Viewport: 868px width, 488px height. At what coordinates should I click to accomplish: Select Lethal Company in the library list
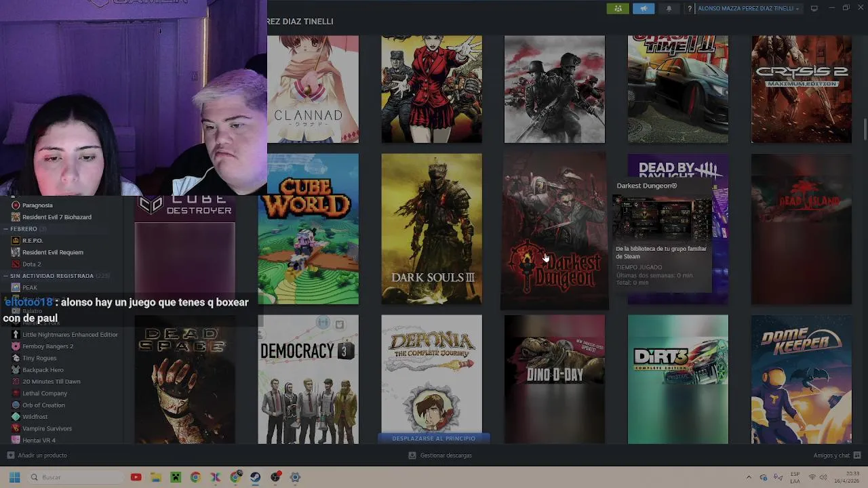[x=45, y=393]
